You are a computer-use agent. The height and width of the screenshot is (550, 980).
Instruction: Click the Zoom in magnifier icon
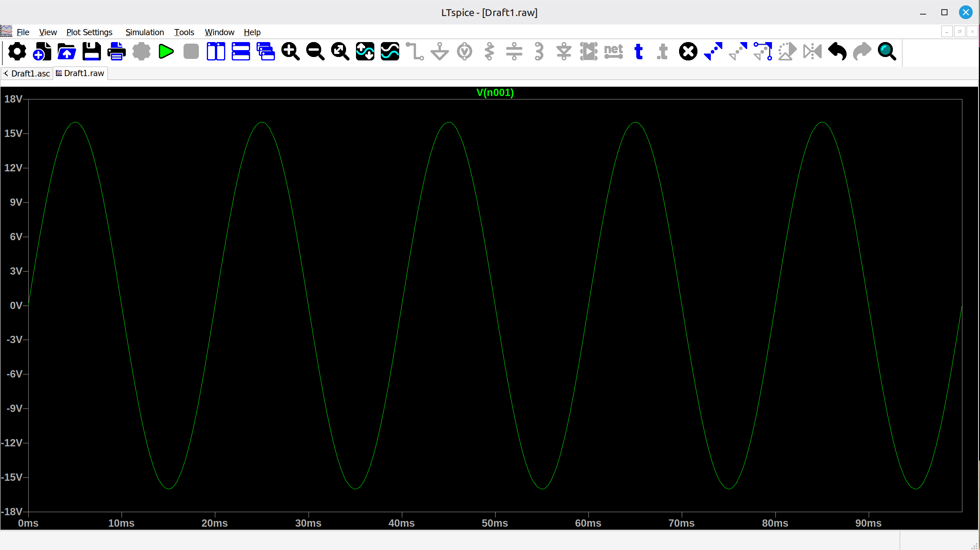(290, 52)
